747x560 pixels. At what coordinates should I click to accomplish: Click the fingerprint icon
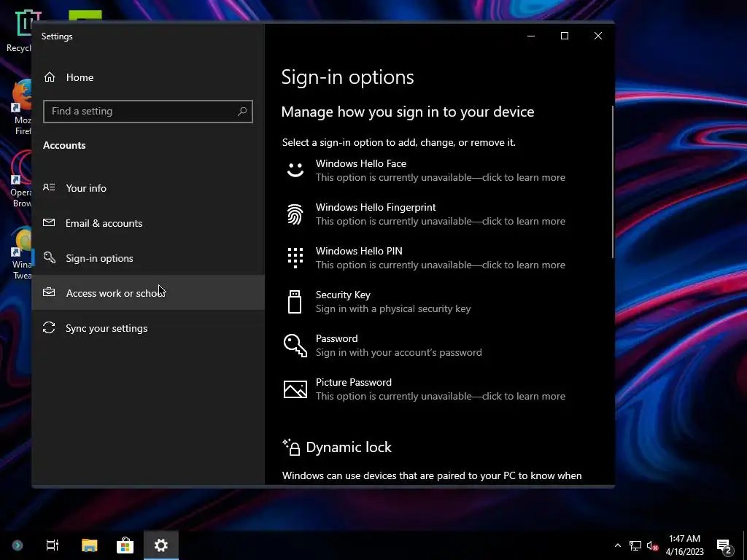(x=295, y=214)
